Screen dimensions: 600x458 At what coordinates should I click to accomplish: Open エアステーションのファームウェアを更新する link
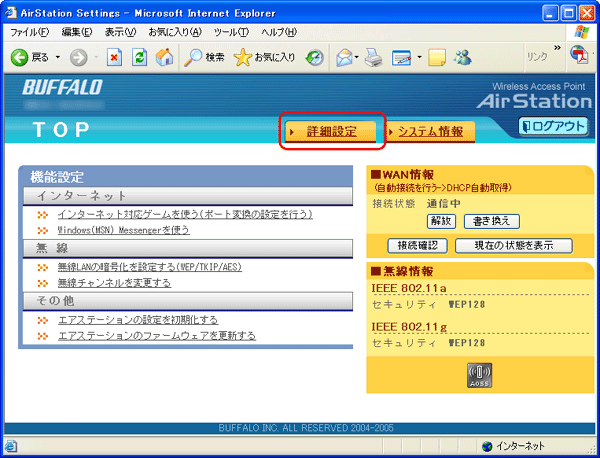point(157,336)
